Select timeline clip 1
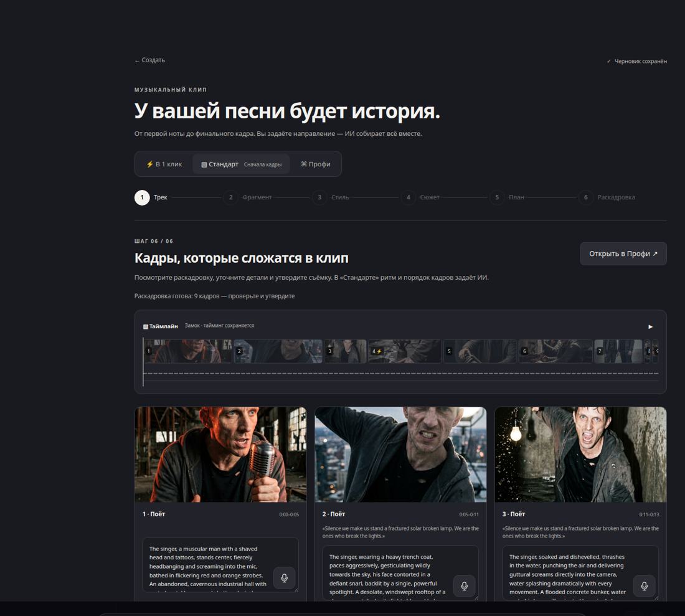 click(x=188, y=351)
